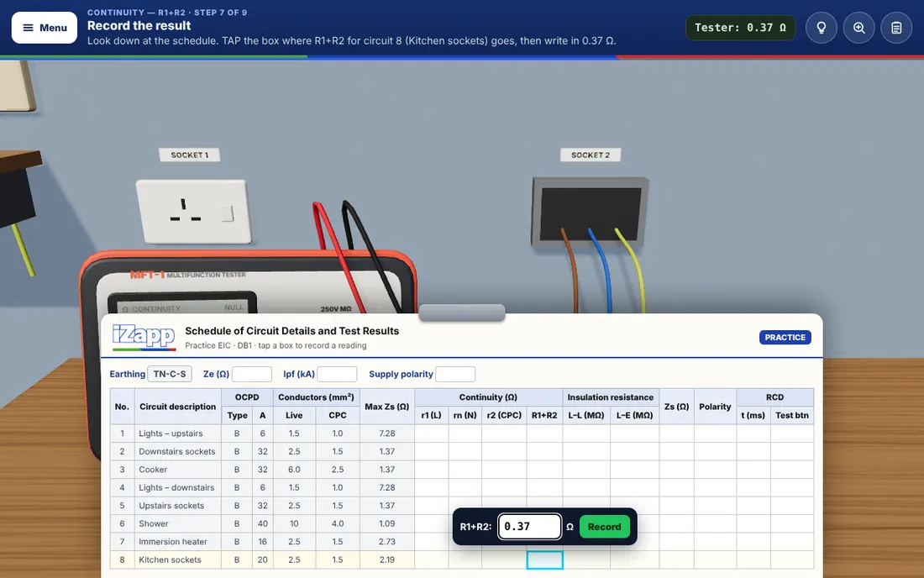Click the Test btn column header
This screenshot has height=578, width=924.
[x=792, y=415]
